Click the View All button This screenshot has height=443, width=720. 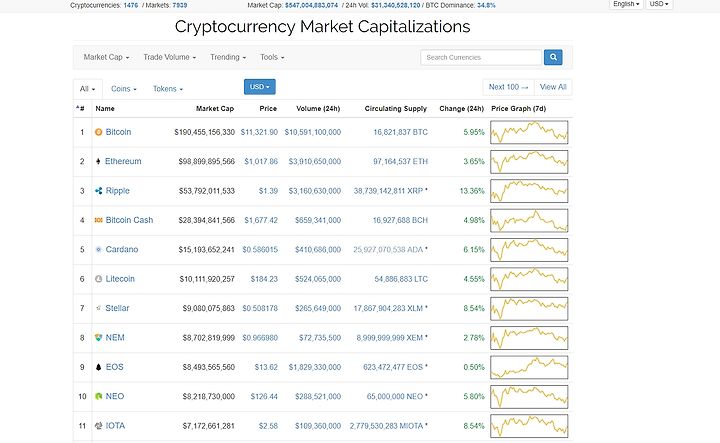[553, 87]
